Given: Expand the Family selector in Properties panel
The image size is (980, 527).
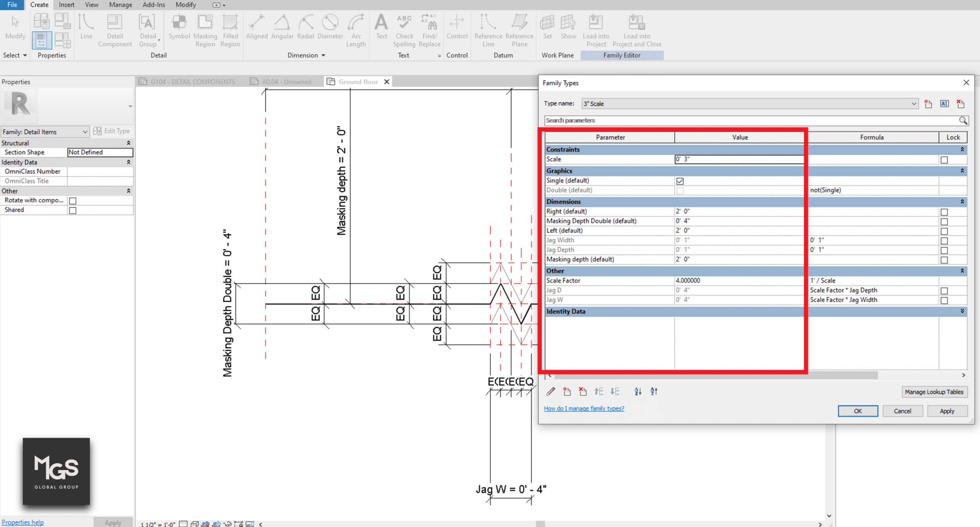Looking at the screenshot, I should [84, 132].
